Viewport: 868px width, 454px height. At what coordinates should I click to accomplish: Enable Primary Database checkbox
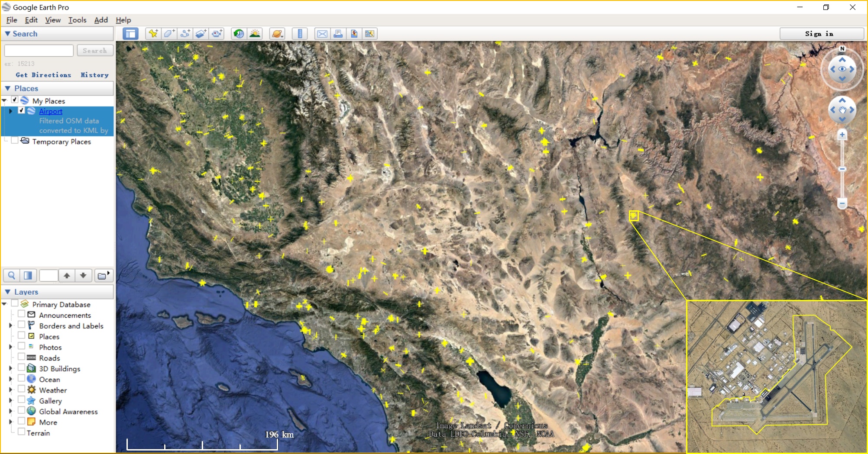pos(15,304)
